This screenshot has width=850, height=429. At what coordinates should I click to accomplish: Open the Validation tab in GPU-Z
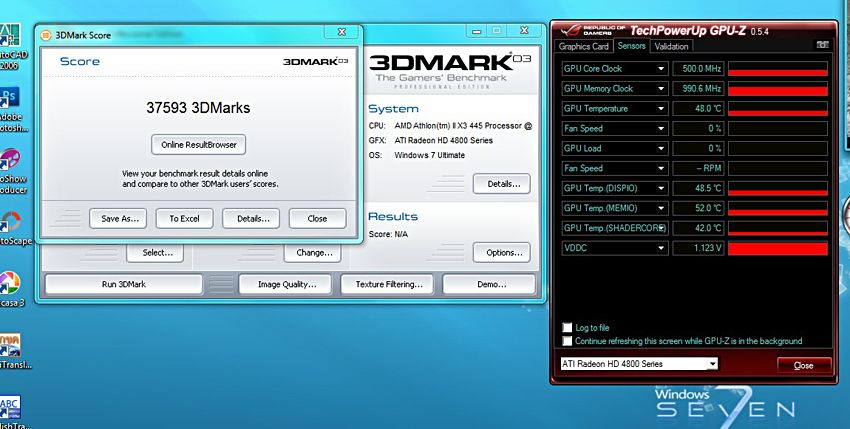(x=671, y=47)
